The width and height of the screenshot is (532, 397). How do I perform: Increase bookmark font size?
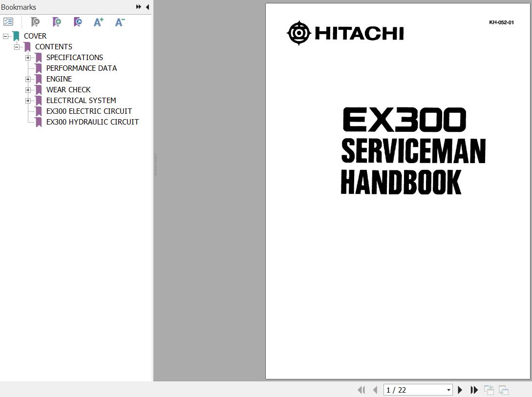(x=98, y=22)
